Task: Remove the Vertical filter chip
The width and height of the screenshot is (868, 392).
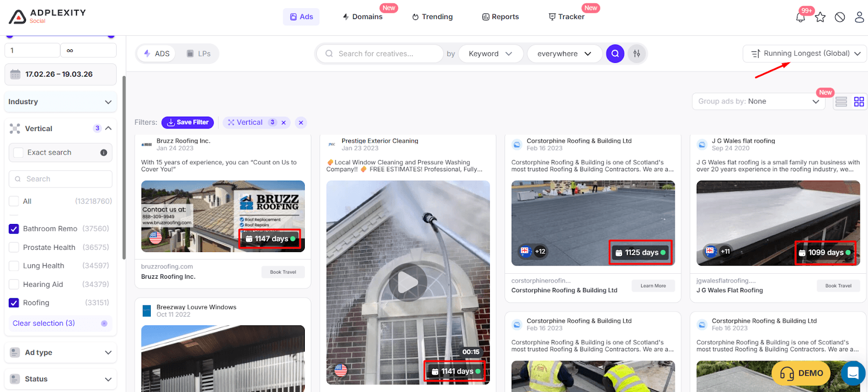Action: pyautogui.click(x=283, y=123)
